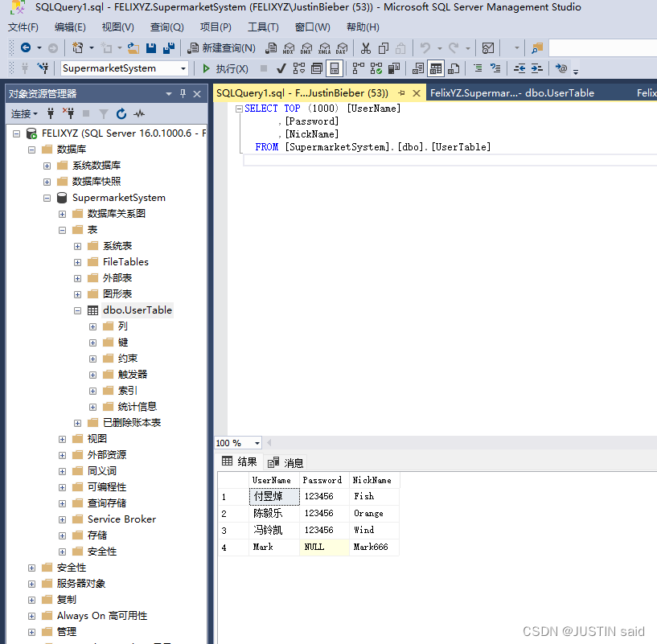
Task: Save all open files
Action: [x=169, y=48]
